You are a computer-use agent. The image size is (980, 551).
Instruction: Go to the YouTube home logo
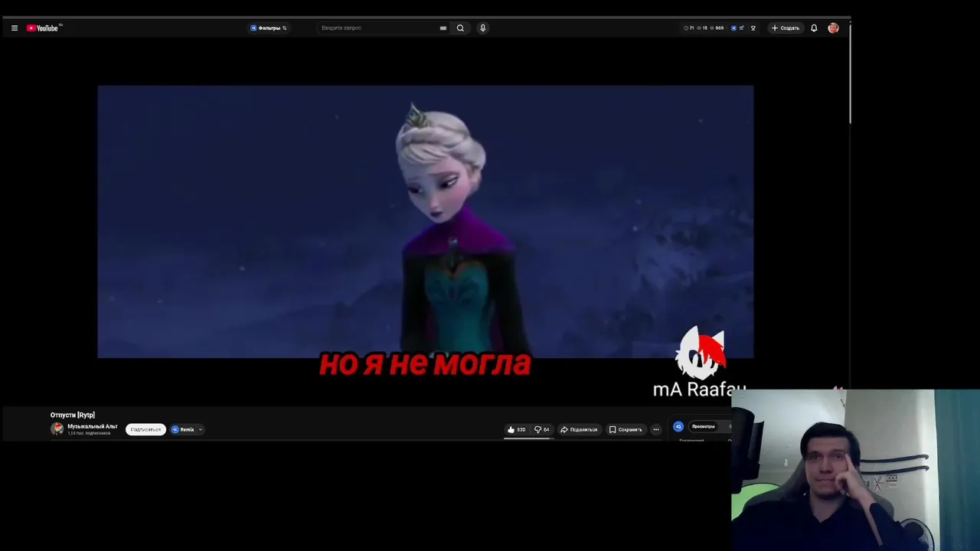(43, 28)
